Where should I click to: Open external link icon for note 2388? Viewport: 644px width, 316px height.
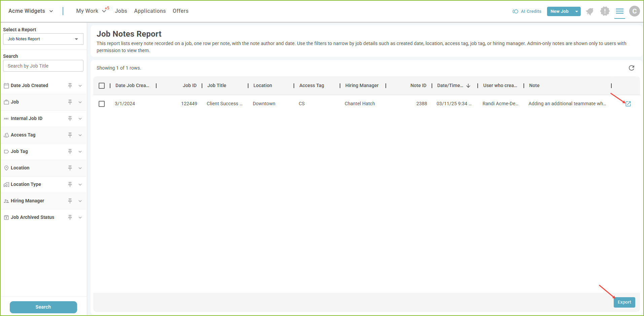pos(628,104)
